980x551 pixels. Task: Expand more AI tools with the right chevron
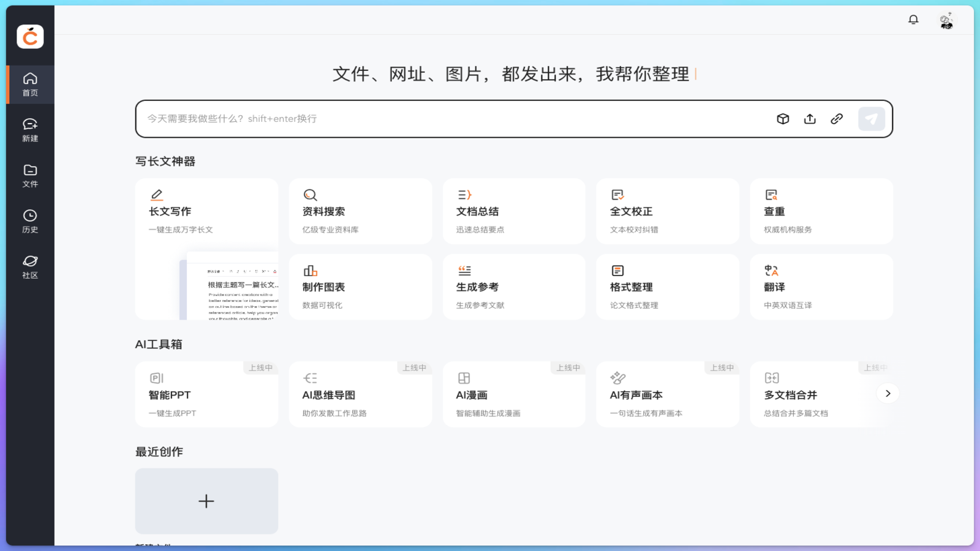(888, 393)
